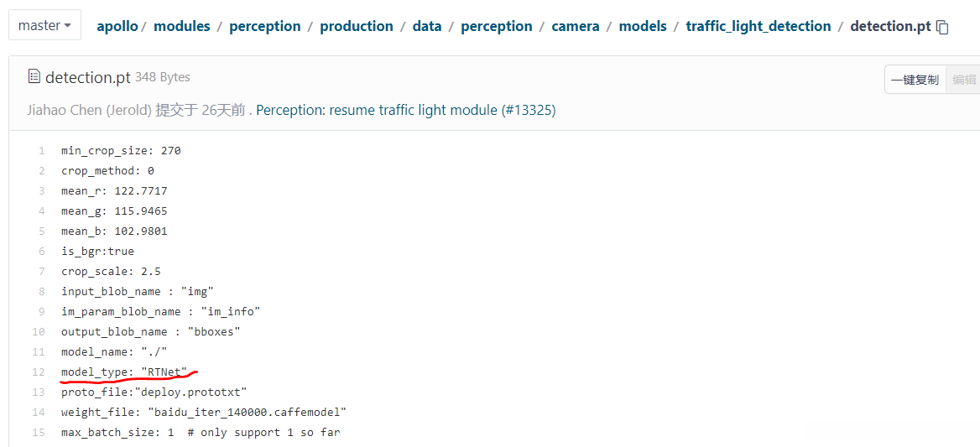The width and height of the screenshot is (980, 447).
Task: Click the 一键复制 copy button
Action: point(915,80)
